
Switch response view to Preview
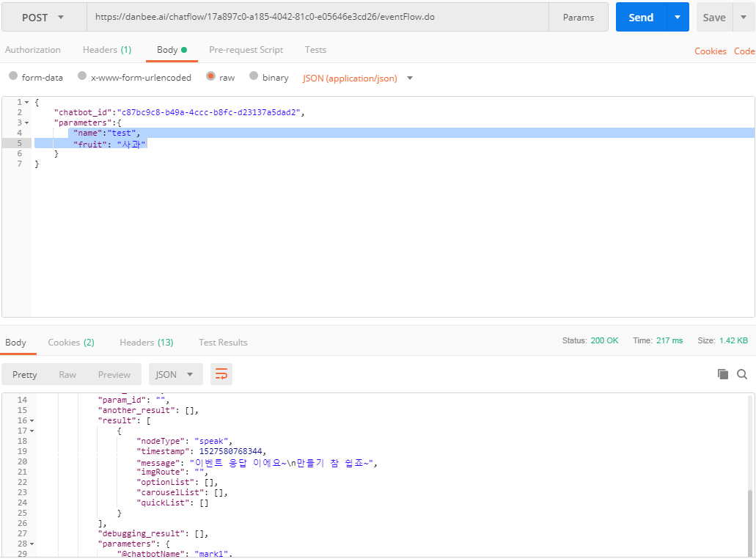114,374
